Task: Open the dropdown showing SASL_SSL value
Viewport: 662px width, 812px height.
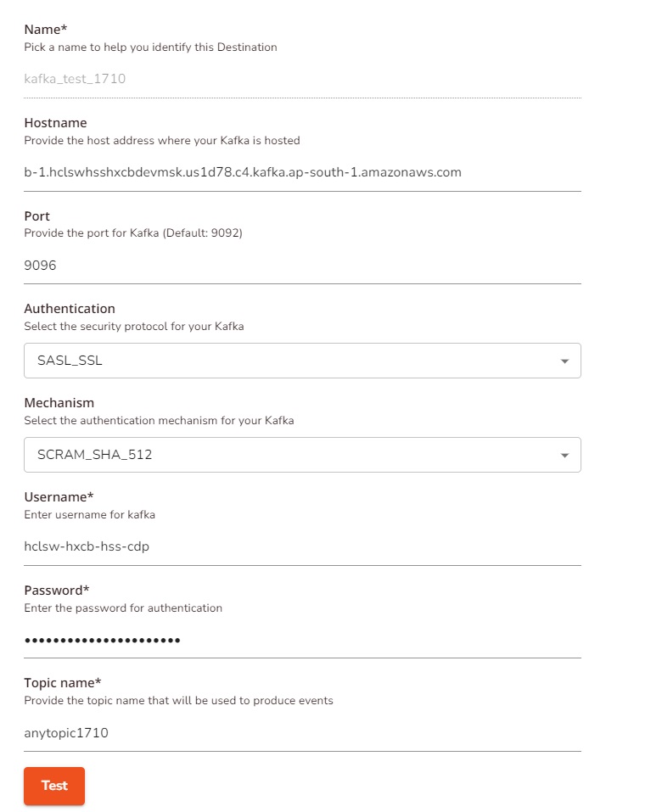Action: (x=301, y=361)
